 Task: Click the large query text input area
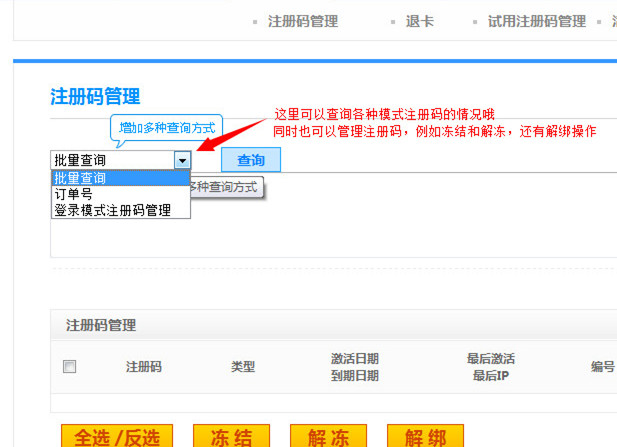[400, 225]
